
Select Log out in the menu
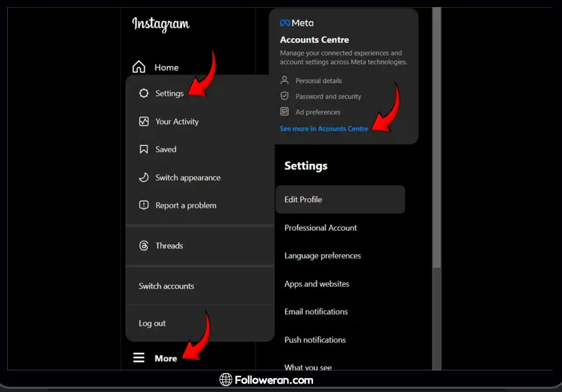coord(152,323)
